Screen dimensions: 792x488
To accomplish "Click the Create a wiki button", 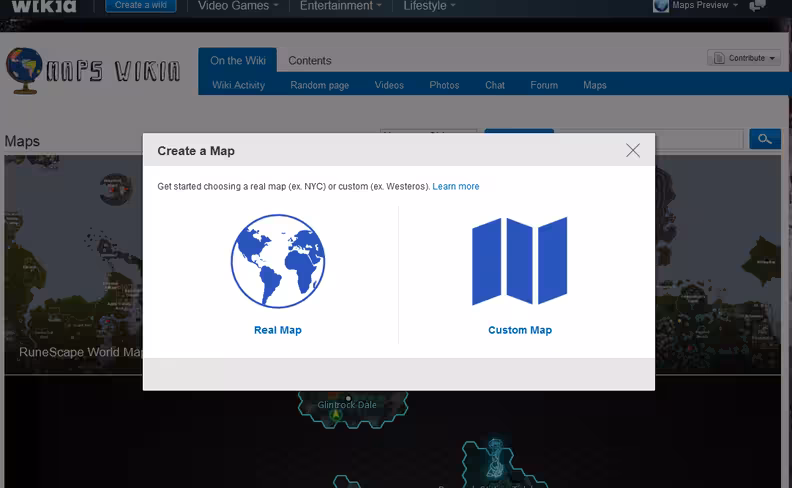I will pyautogui.click(x=141, y=6).
